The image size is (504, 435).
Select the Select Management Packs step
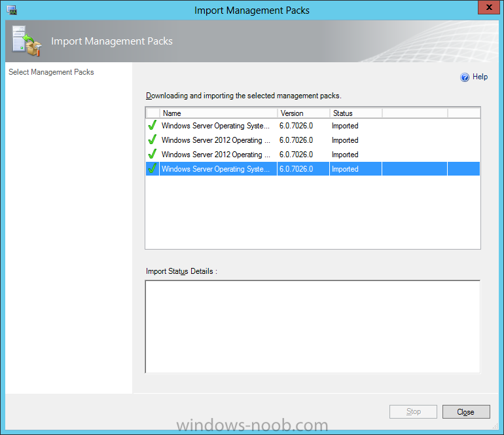coord(51,72)
